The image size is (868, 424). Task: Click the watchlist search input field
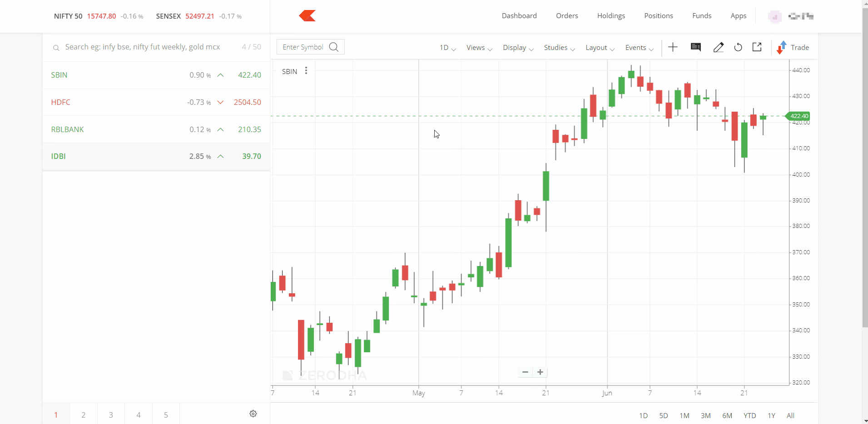150,47
